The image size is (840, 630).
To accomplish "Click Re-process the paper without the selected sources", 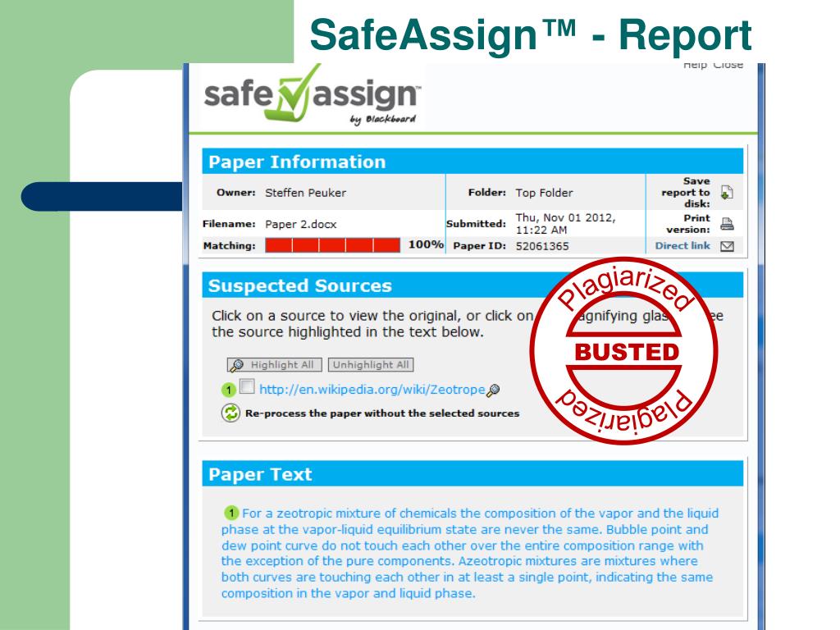I will pyautogui.click(x=382, y=413).
